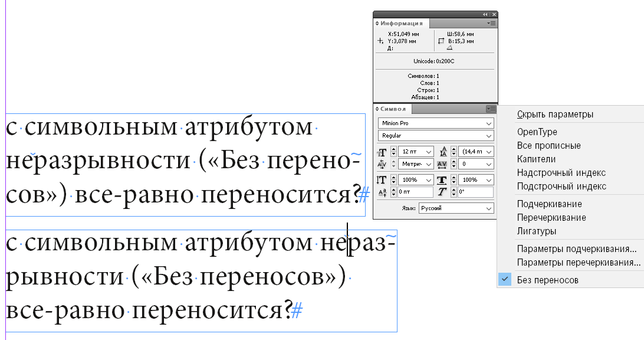Image resolution: width=644 pixels, height=340 pixels.
Task: Open the Regular font style dropdown
Action: click(436, 136)
